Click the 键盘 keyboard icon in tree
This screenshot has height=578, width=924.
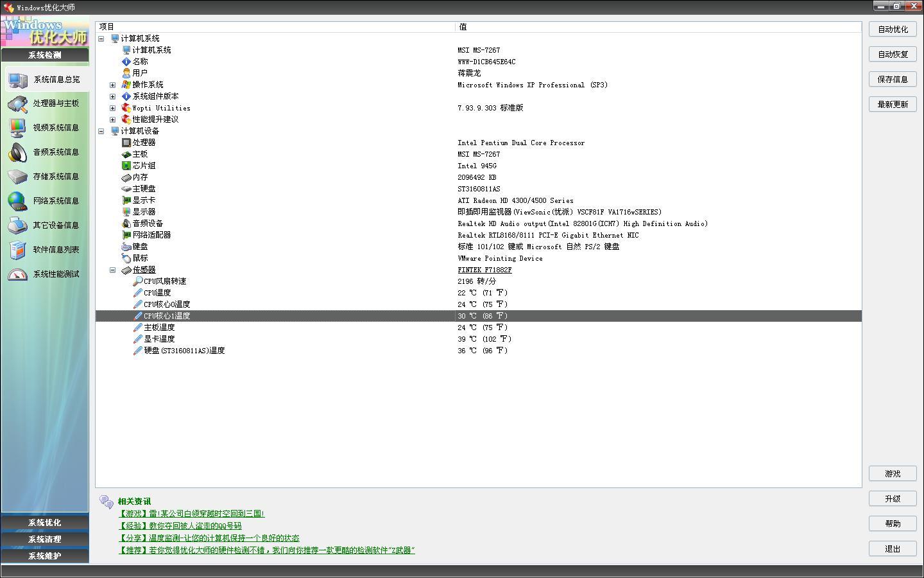126,247
